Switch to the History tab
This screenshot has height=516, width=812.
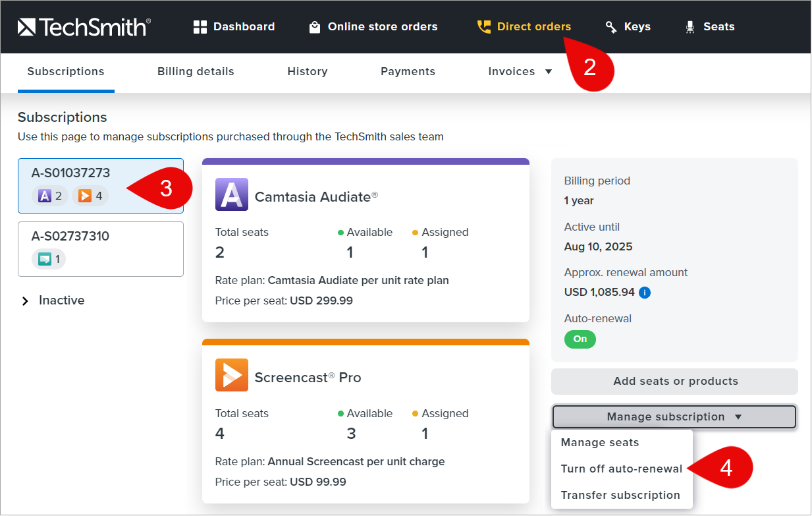click(x=308, y=72)
